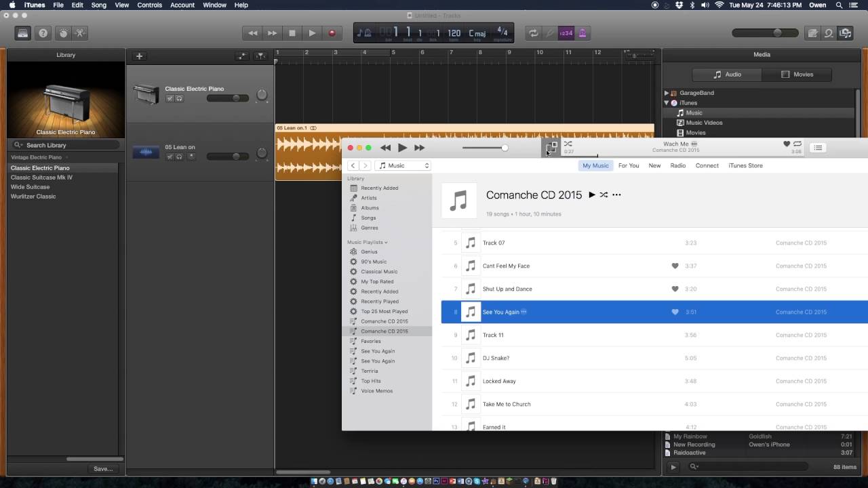Click the Search Library field

click(66, 145)
